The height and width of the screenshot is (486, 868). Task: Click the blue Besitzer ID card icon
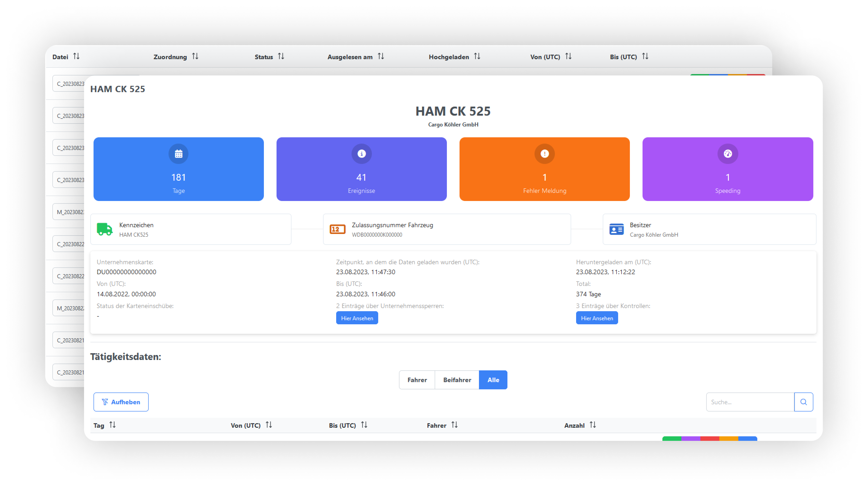click(x=616, y=229)
